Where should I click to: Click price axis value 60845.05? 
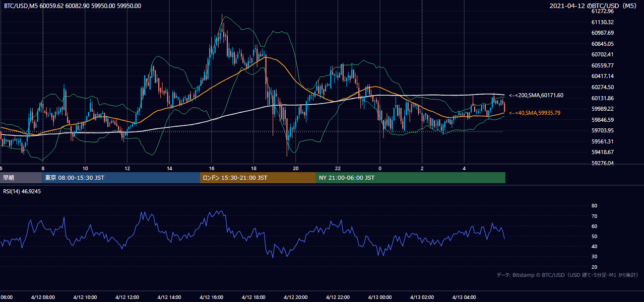point(602,44)
